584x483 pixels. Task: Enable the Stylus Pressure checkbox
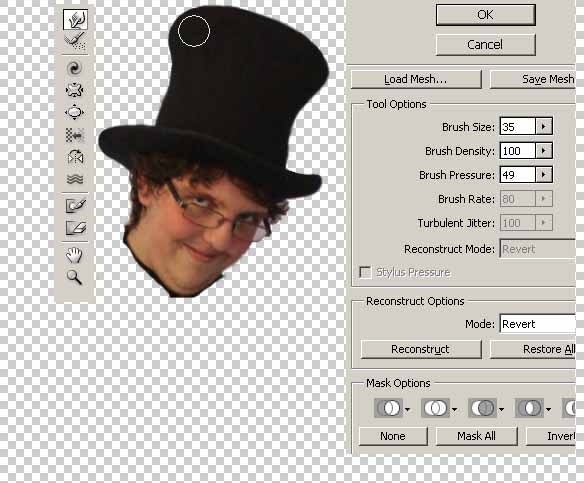point(365,272)
